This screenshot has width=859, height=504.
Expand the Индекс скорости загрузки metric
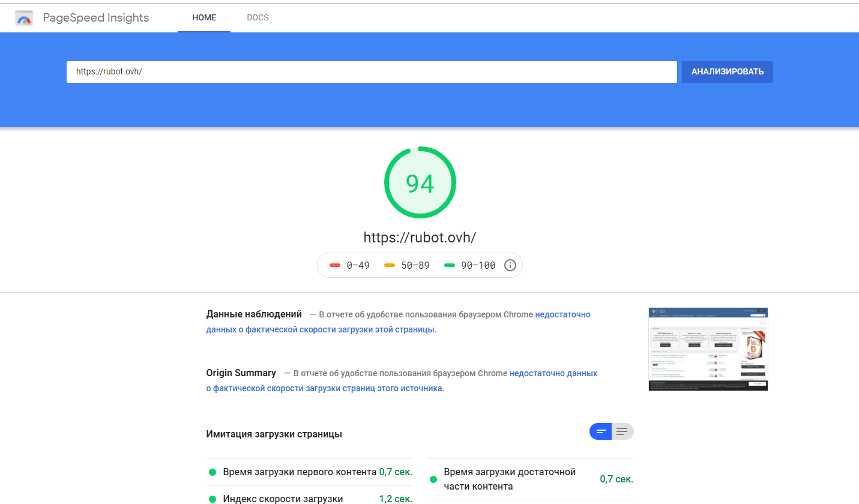coord(283,499)
